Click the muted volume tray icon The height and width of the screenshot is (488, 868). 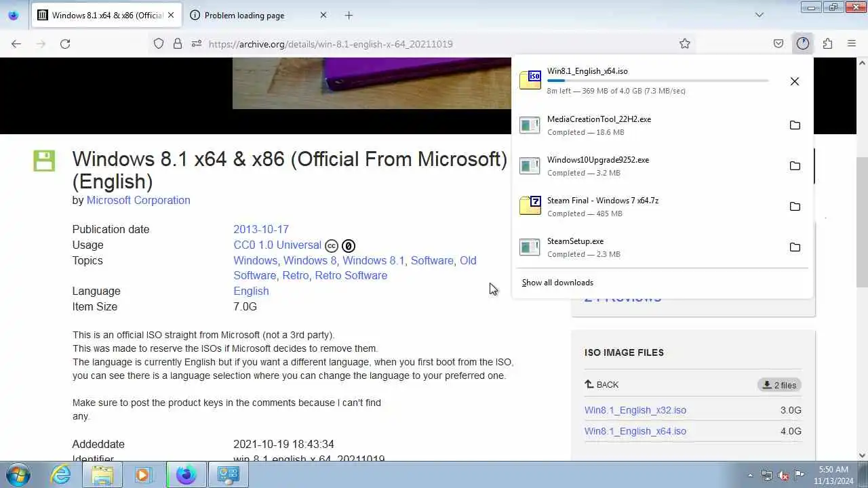click(x=783, y=475)
